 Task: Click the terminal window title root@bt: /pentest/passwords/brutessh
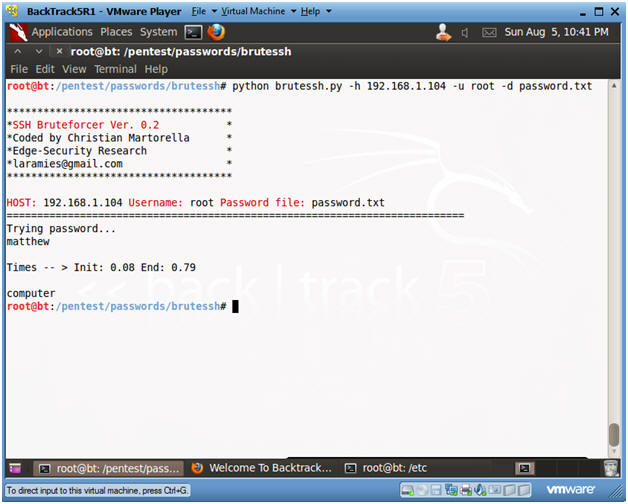point(181,52)
